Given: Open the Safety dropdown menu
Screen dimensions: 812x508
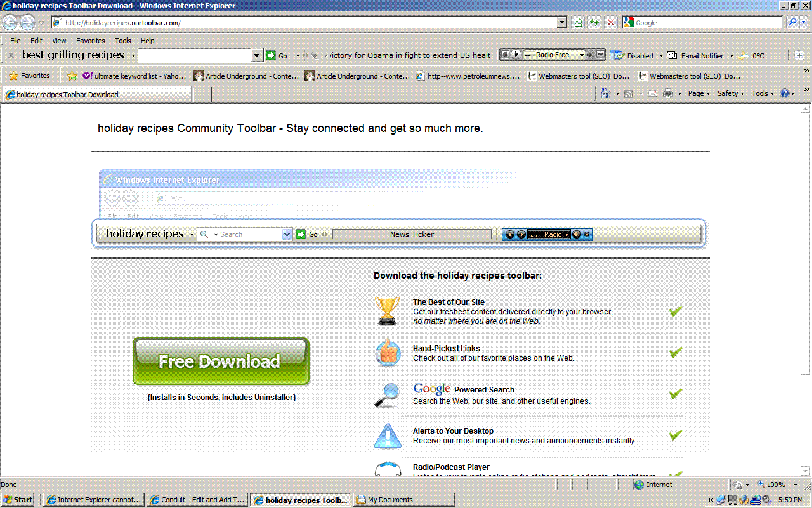Looking at the screenshot, I should pyautogui.click(x=731, y=93).
